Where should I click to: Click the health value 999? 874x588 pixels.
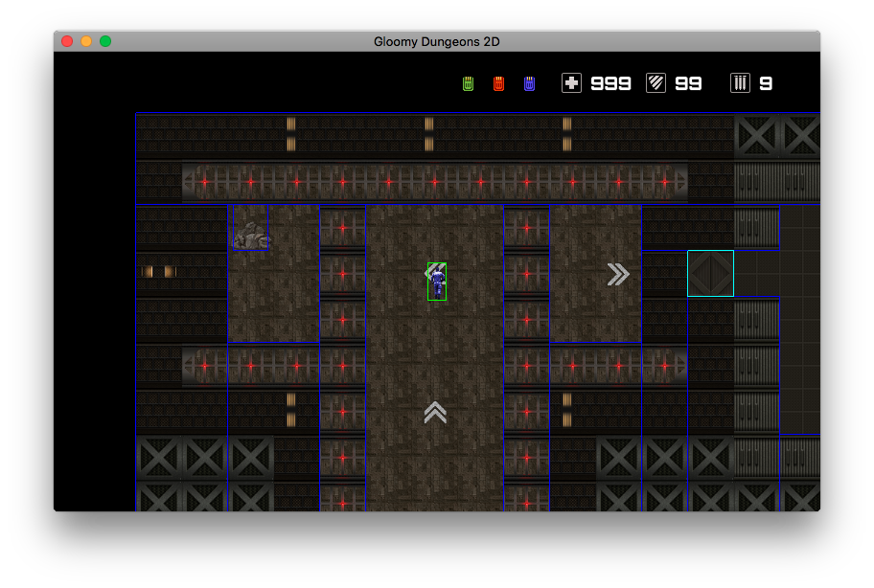[x=610, y=83]
